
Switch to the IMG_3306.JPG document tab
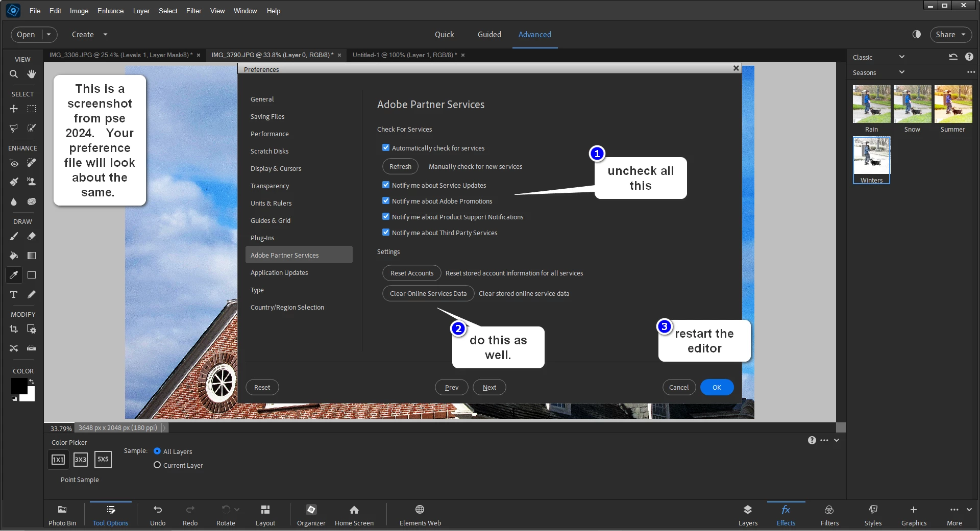tap(121, 55)
